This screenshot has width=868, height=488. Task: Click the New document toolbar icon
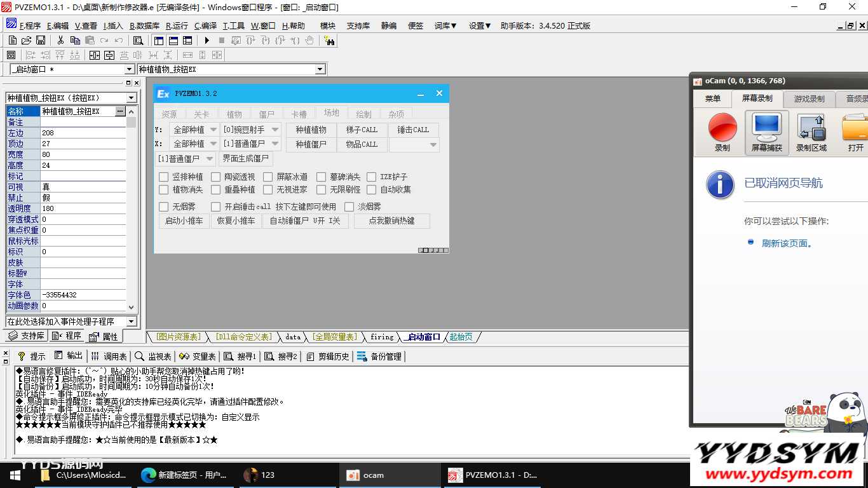click(13, 41)
